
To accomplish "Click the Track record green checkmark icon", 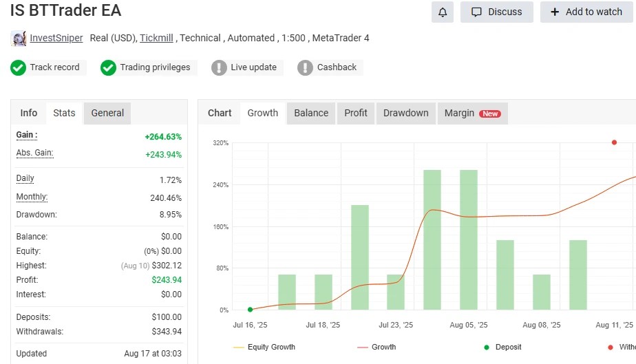I will (19, 67).
